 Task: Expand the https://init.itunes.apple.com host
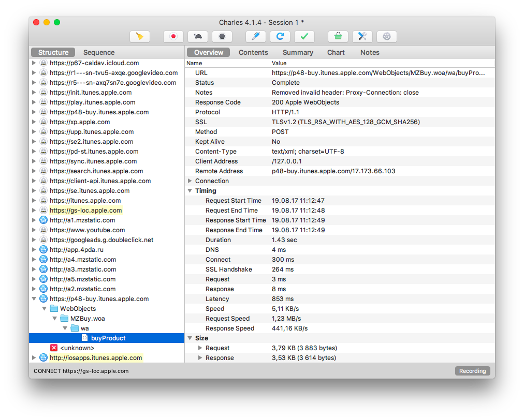tap(34, 93)
